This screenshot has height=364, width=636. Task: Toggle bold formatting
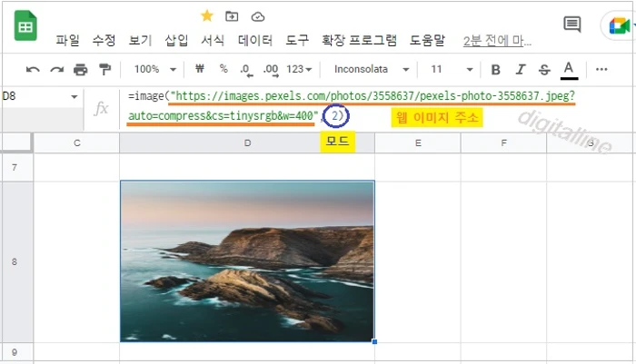[x=496, y=70]
